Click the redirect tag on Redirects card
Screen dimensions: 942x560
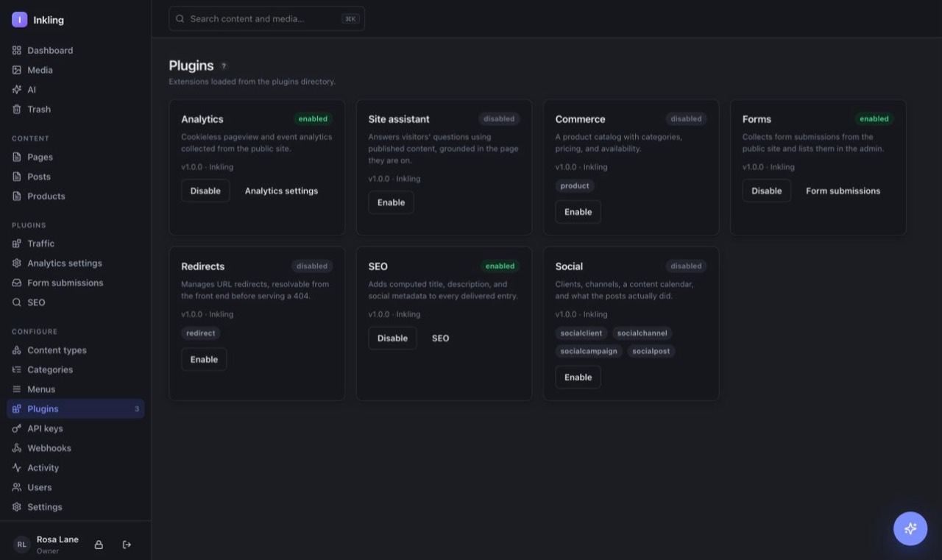(201, 333)
